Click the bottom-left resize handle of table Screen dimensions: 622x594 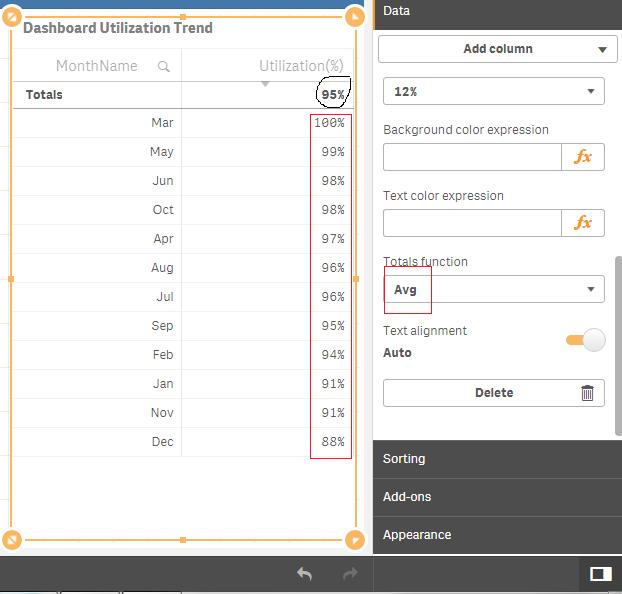[12, 540]
